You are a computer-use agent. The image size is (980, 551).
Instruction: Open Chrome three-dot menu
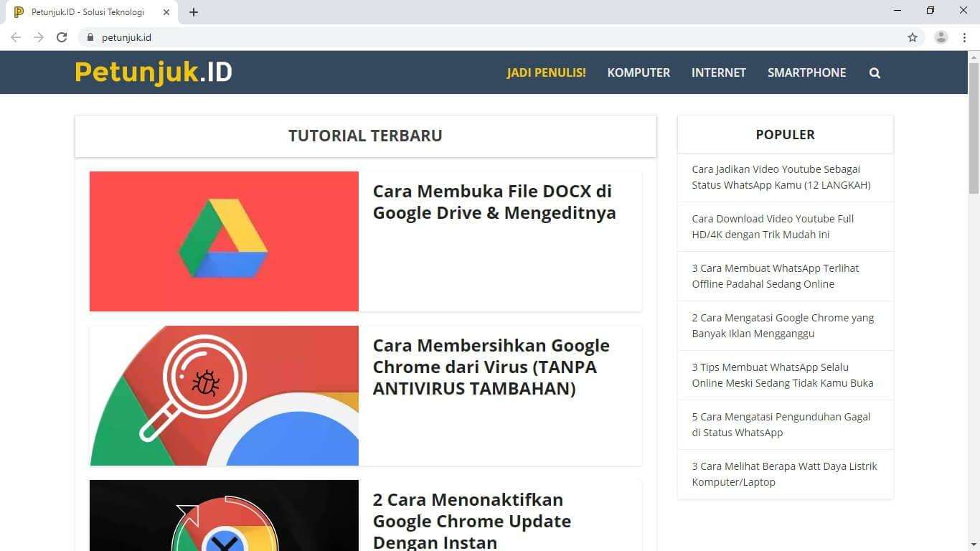(964, 37)
